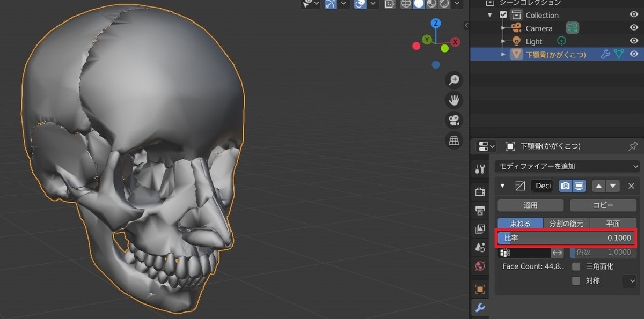Screen dimensions: 644x319
Task: Open Active Tool properties tab
Action: pyautogui.click(x=480, y=169)
